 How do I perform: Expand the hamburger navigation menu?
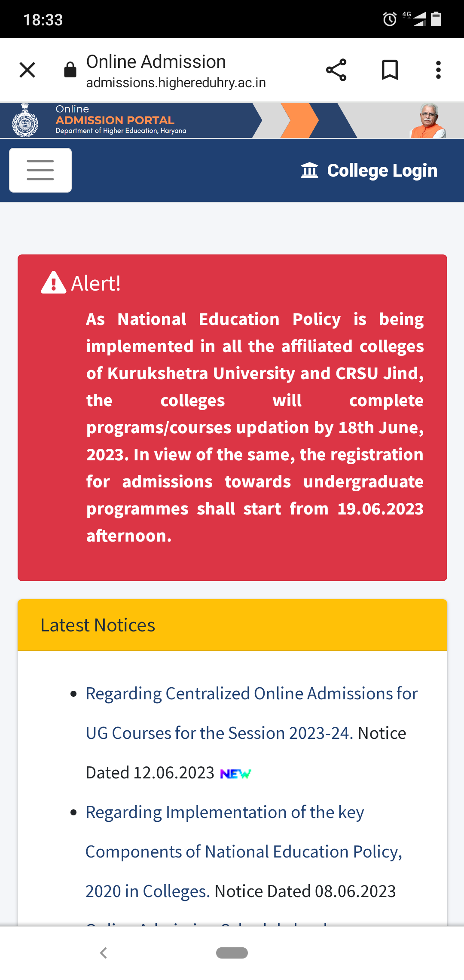point(40,170)
